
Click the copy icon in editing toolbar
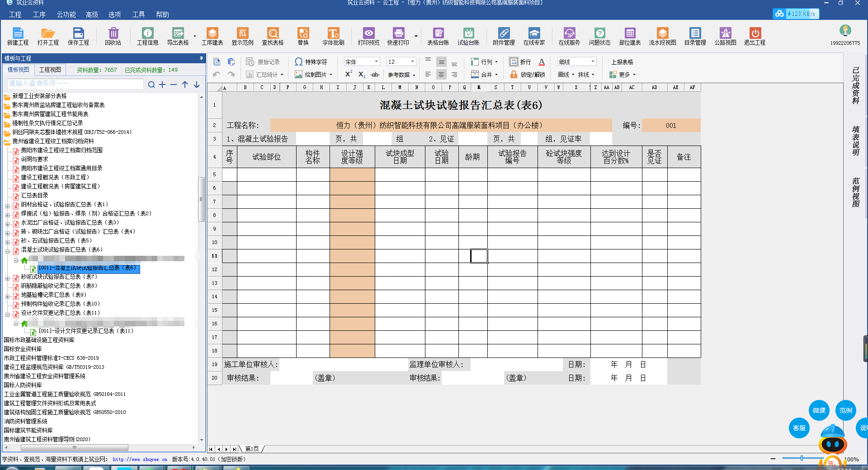point(217,62)
